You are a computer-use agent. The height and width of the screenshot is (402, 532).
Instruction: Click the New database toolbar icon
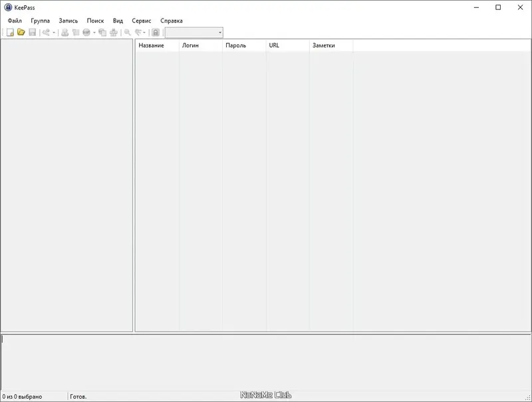[10, 33]
